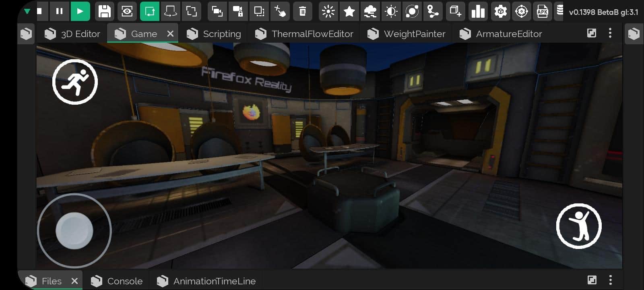Click the virtual joystick knob
This screenshot has width=644, height=290.
(x=74, y=231)
